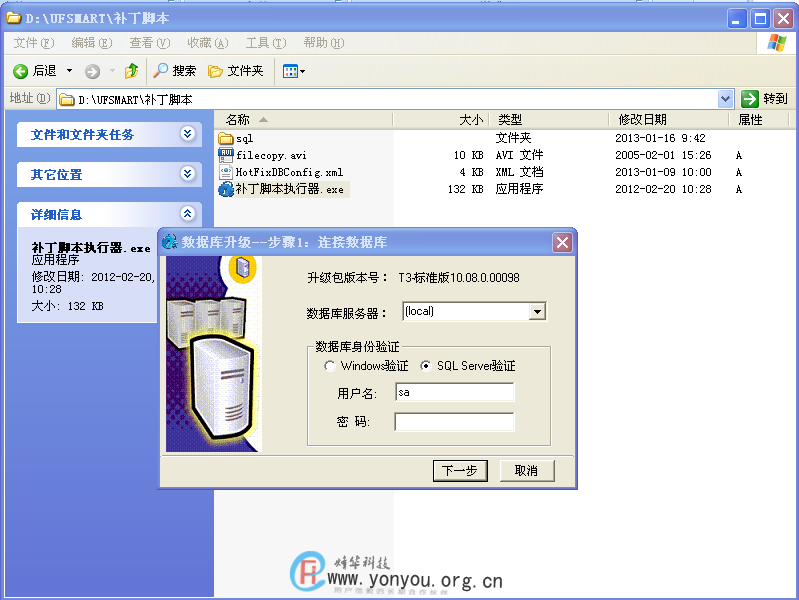Image resolution: width=799 pixels, height=600 pixels.
Task: Open the 编辑(E) menu
Action: (x=92, y=43)
